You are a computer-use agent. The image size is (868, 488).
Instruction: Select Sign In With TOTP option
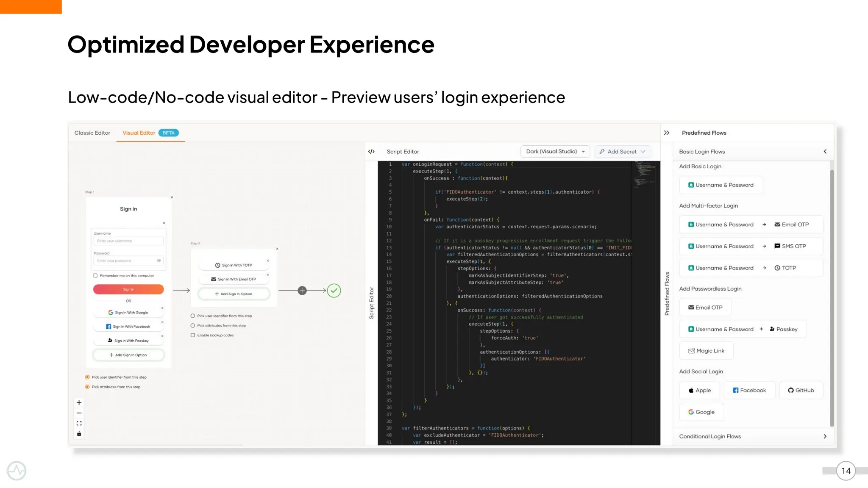click(x=234, y=265)
